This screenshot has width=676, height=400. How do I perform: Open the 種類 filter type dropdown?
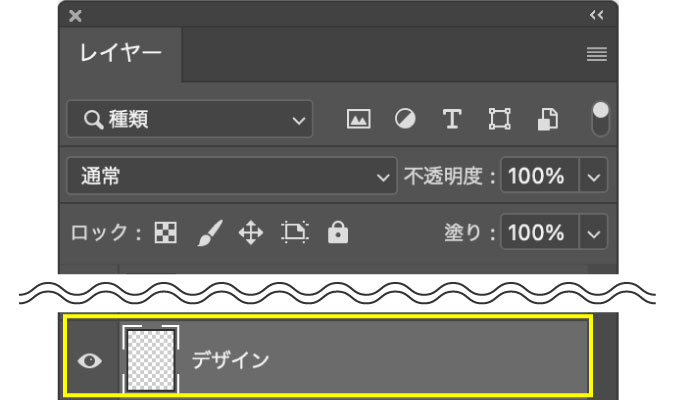[x=189, y=120]
